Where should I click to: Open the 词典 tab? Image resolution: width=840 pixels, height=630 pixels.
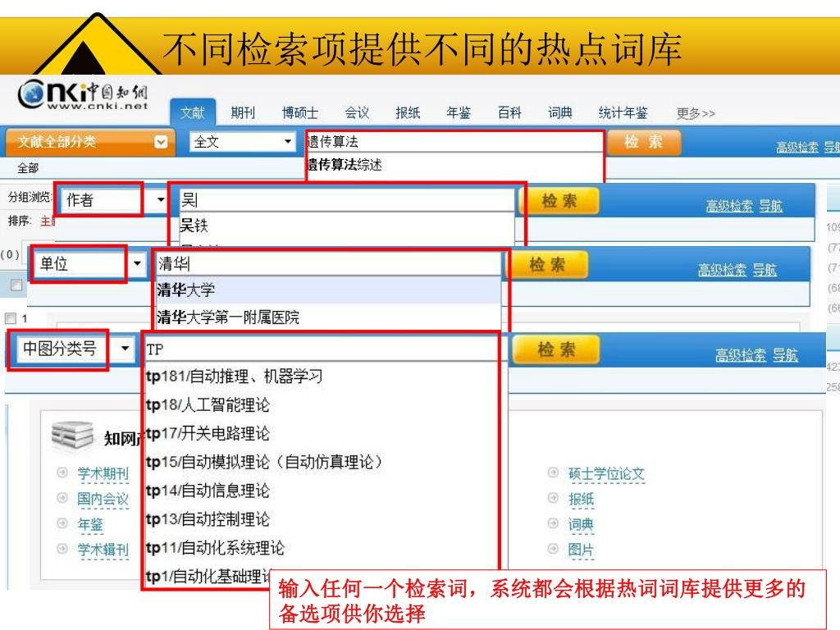pos(560,113)
